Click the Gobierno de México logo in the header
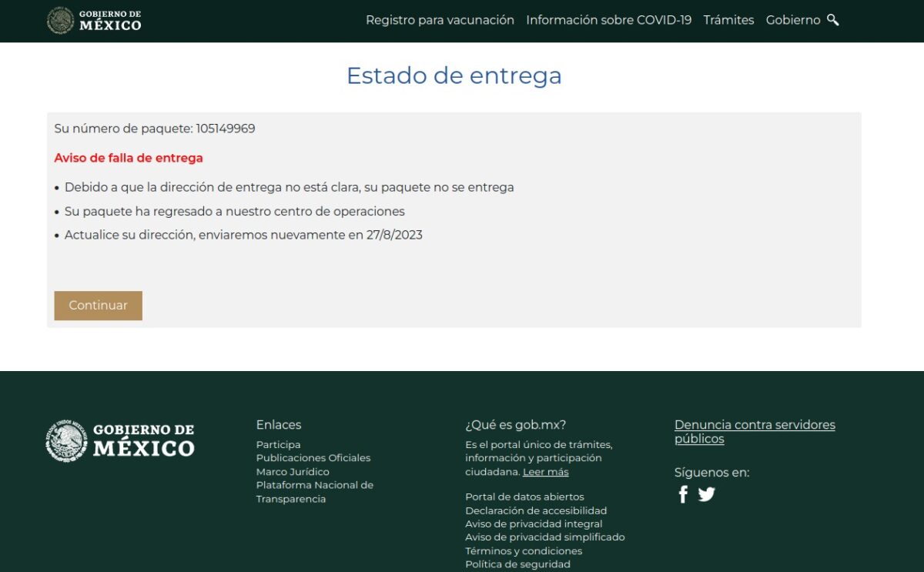 [x=92, y=21]
